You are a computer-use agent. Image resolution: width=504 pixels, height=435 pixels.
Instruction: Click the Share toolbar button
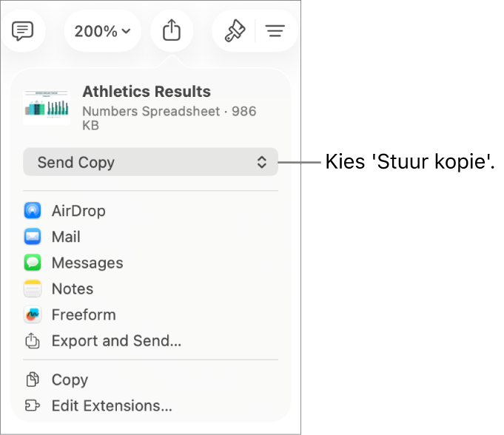point(172,31)
